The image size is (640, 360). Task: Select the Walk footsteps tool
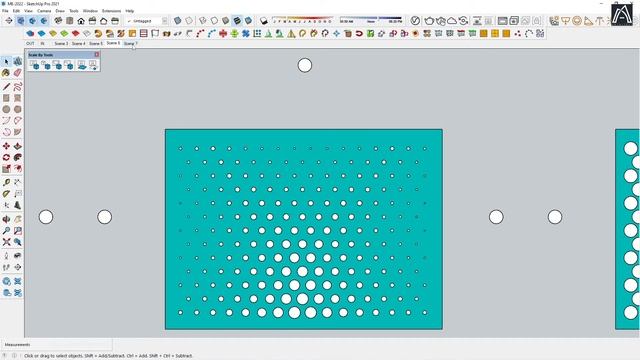[x=6, y=267]
